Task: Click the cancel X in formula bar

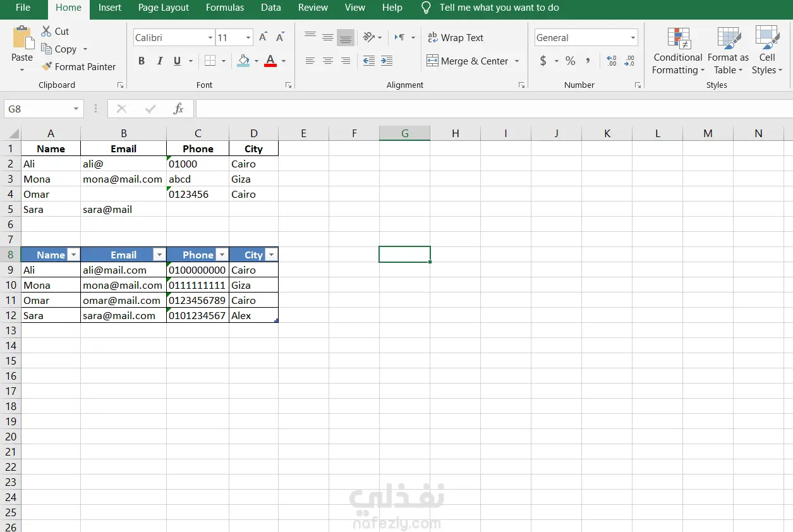Action: coord(122,109)
